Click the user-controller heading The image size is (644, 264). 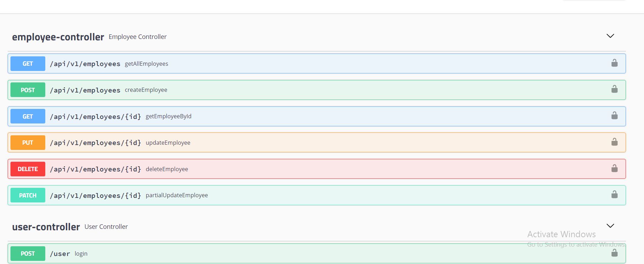coord(46,227)
